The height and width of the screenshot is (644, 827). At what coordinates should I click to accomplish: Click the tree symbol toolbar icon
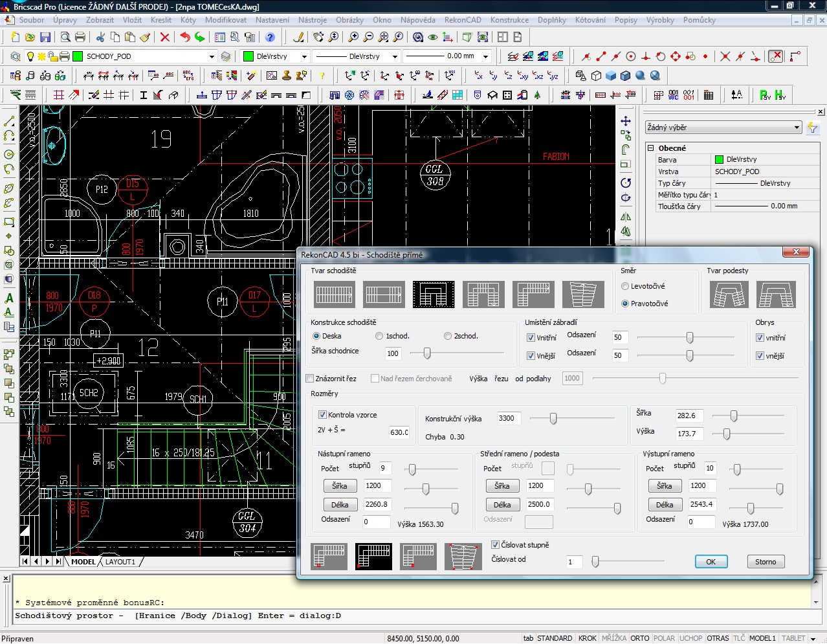(x=537, y=95)
